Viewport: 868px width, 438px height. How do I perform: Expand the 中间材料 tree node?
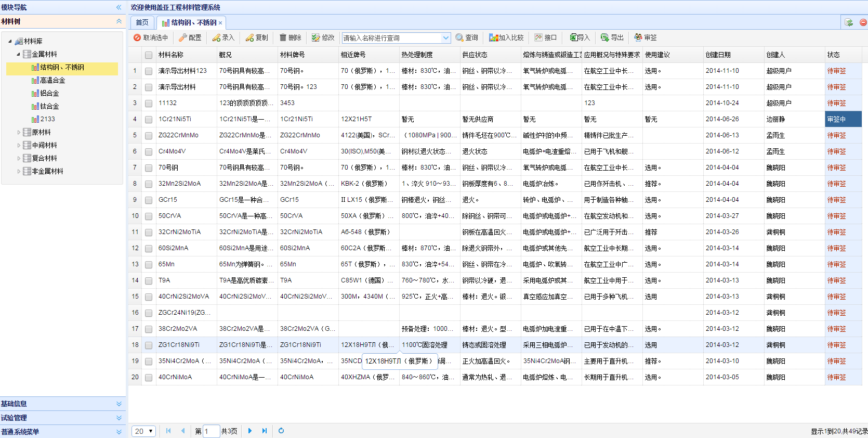[x=19, y=145]
